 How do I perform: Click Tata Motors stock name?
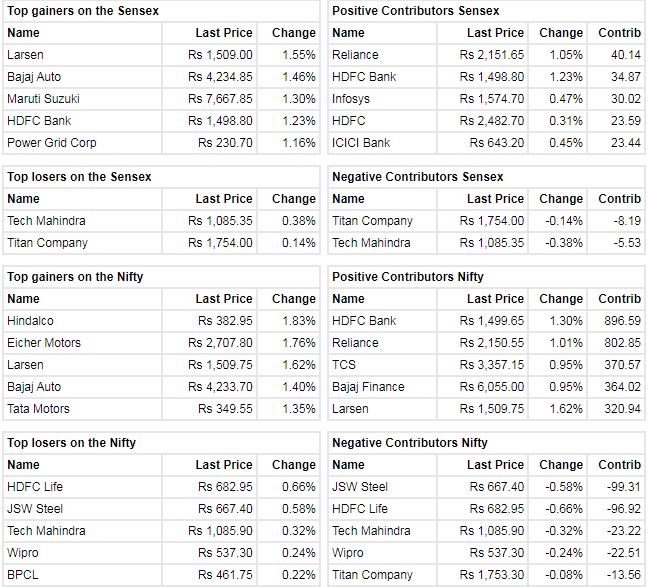(x=39, y=409)
